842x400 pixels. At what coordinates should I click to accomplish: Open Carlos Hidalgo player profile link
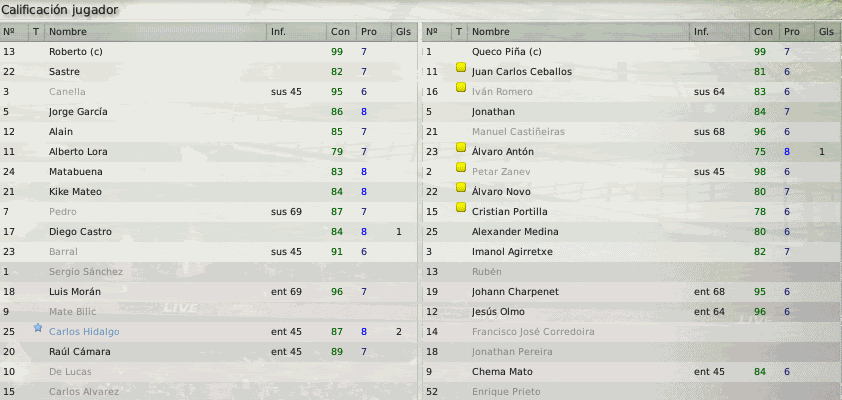click(84, 332)
